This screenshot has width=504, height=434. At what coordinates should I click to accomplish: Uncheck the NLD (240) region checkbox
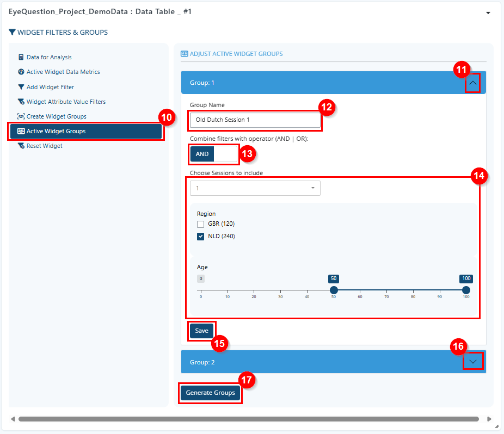click(201, 237)
